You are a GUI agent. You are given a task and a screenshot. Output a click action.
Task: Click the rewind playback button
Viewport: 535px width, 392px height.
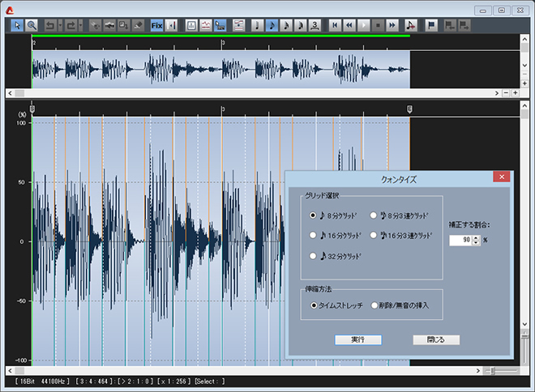pos(349,25)
